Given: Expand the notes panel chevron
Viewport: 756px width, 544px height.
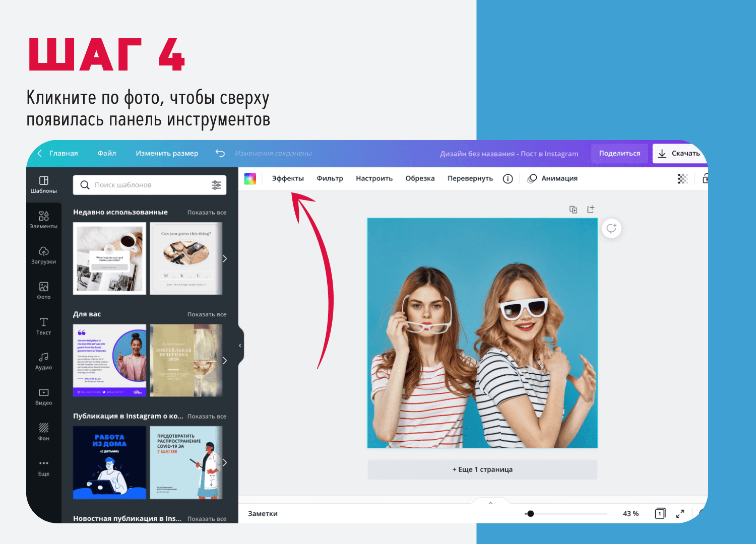Looking at the screenshot, I should pos(490,503).
